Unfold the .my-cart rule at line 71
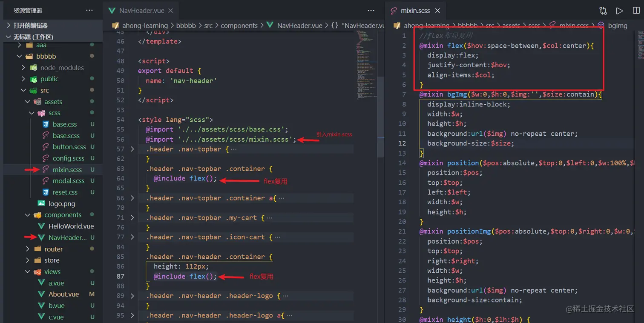Image resolution: width=644 pixels, height=323 pixels. tap(132, 217)
